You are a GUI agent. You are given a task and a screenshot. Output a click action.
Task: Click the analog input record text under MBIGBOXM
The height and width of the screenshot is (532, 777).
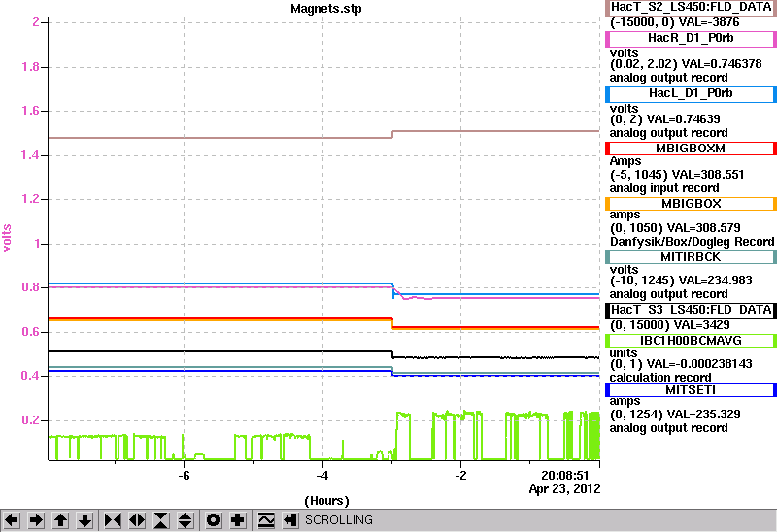(664, 188)
